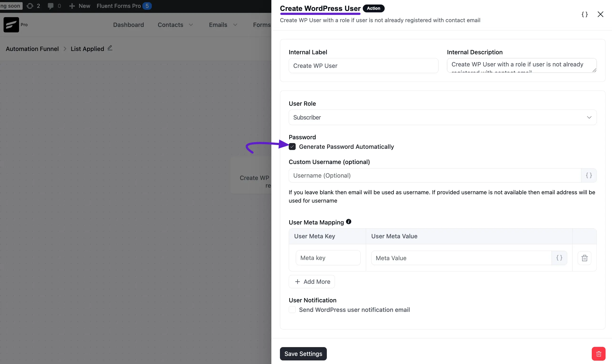Focus the Internal Label input field
The image size is (612, 364).
pyautogui.click(x=363, y=65)
